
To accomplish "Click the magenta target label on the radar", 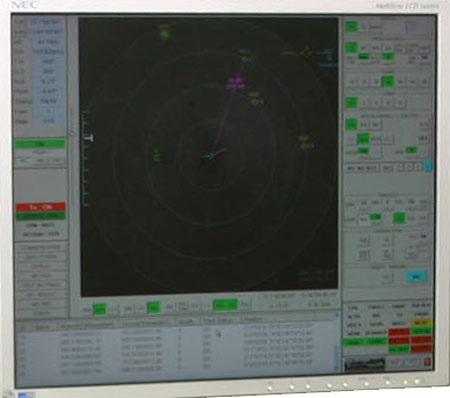I will pos(235,83).
